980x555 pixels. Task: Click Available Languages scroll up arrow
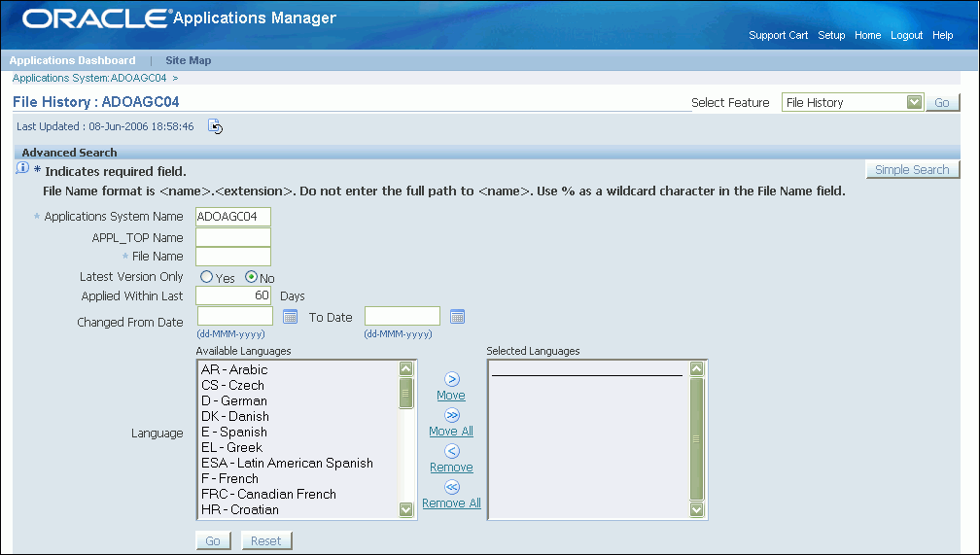(x=406, y=368)
